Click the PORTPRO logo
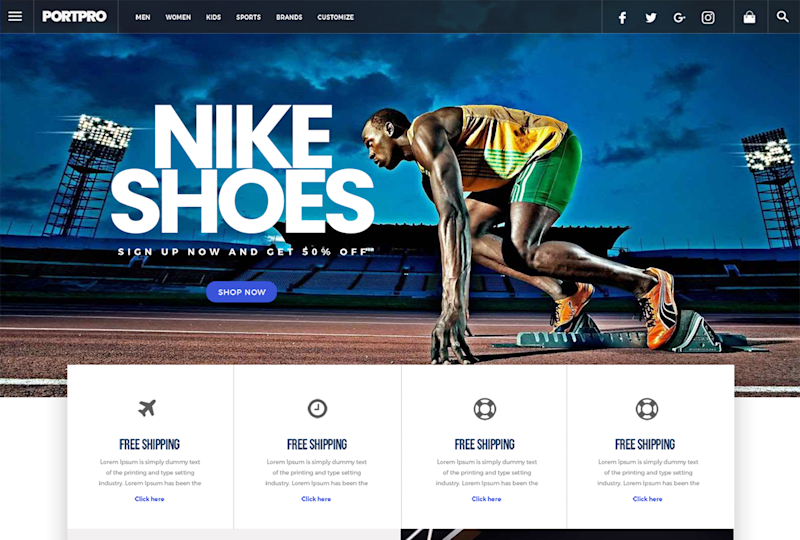 (74, 17)
